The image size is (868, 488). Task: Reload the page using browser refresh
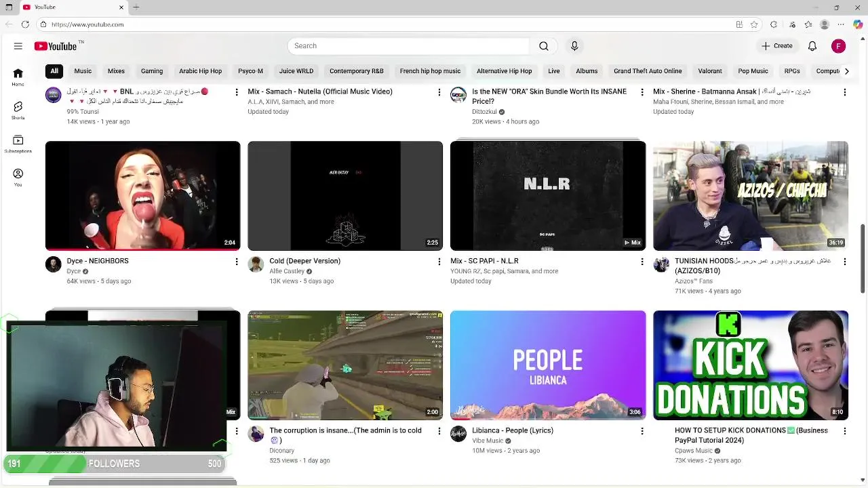point(25,24)
